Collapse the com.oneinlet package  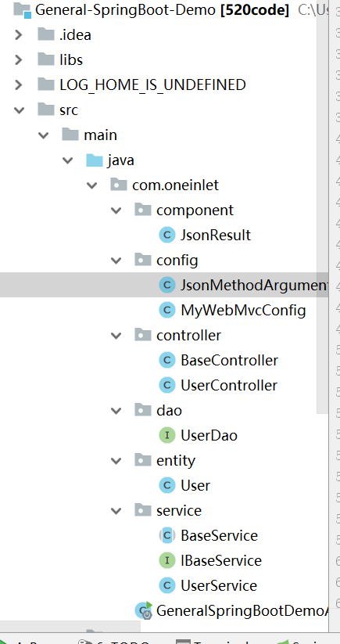(92, 185)
